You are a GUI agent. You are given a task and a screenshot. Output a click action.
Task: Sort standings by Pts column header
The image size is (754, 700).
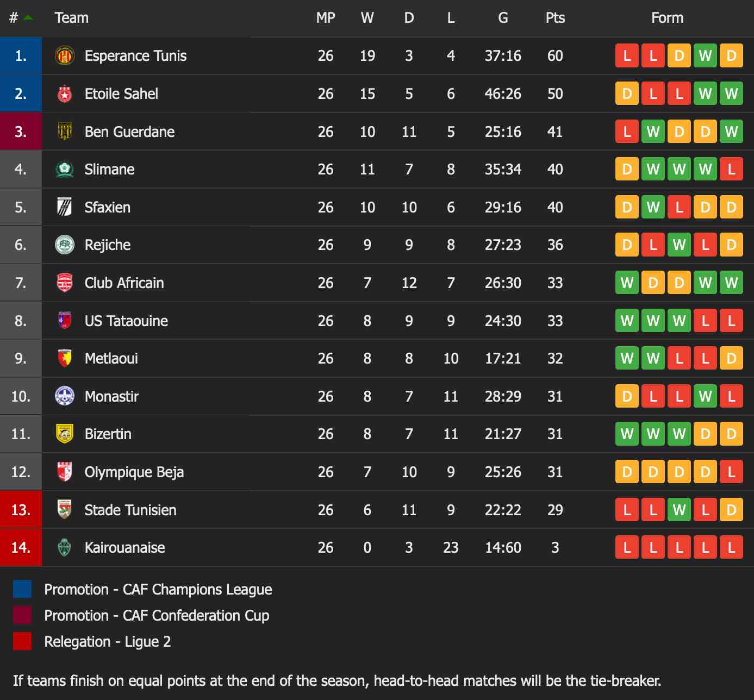click(x=555, y=18)
